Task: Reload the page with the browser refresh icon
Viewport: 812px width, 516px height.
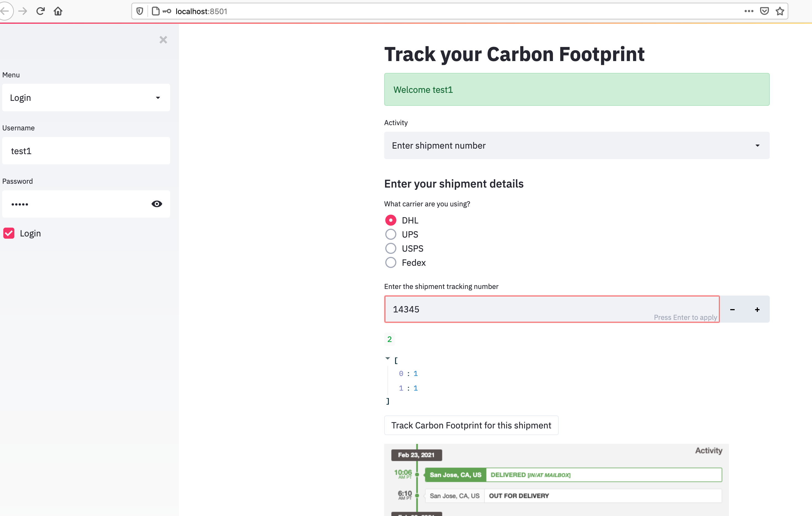Action: (41, 11)
